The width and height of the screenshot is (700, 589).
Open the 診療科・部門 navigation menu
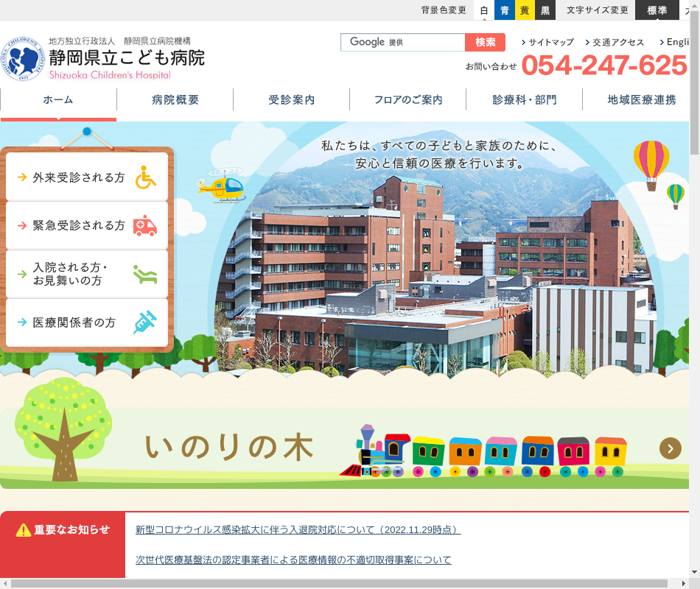click(x=525, y=100)
